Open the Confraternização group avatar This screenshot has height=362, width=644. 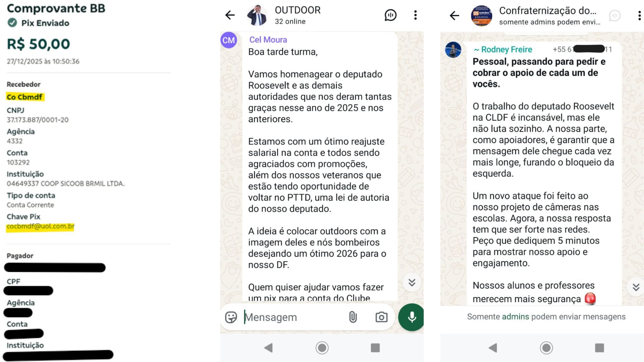(481, 15)
